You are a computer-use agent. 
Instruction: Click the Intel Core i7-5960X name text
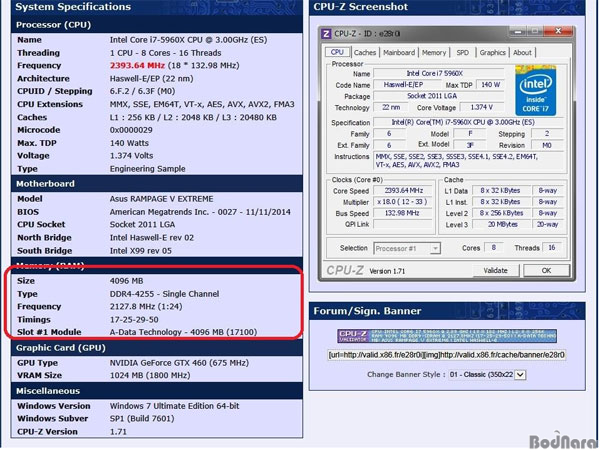(188, 40)
